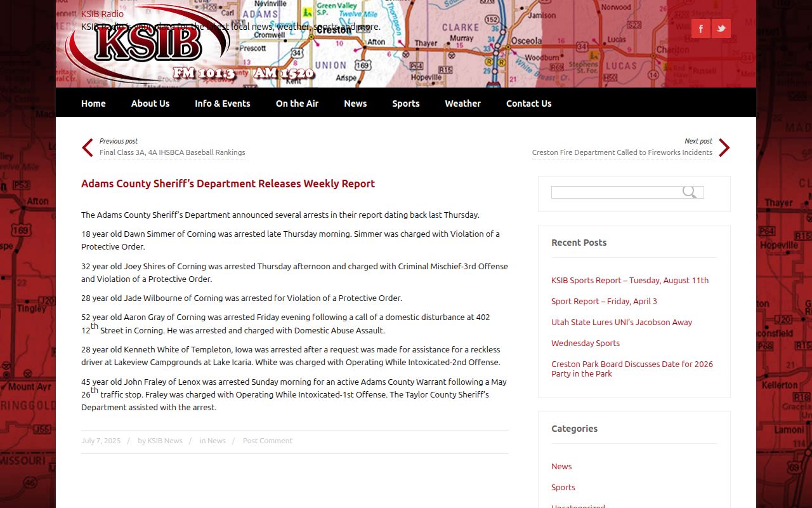The width and height of the screenshot is (812, 508).
Task: Click the Recent Posts heading
Action: (x=579, y=243)
